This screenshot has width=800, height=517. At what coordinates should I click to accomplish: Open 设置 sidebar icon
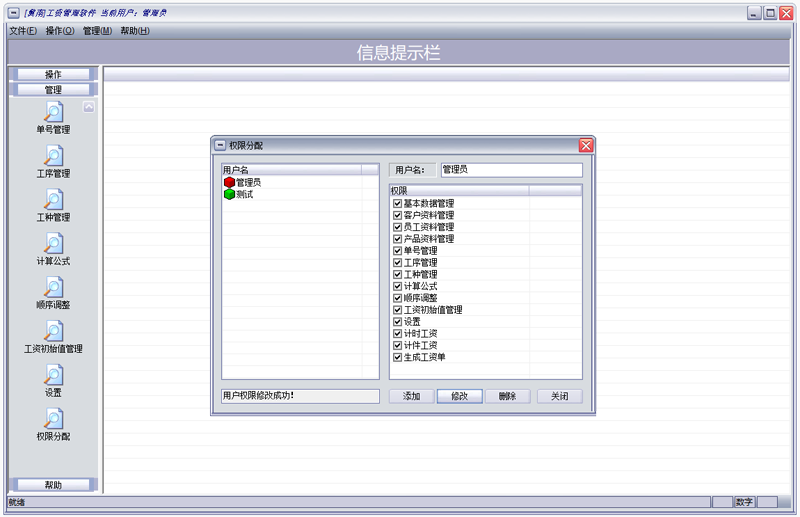pyautogui.click(x=54, y=376)
